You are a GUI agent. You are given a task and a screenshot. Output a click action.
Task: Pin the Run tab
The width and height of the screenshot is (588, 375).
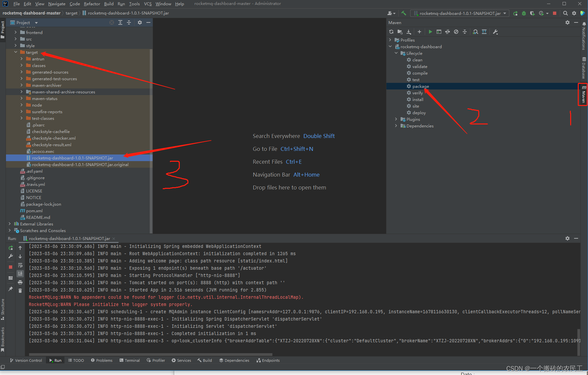[11, 289]
